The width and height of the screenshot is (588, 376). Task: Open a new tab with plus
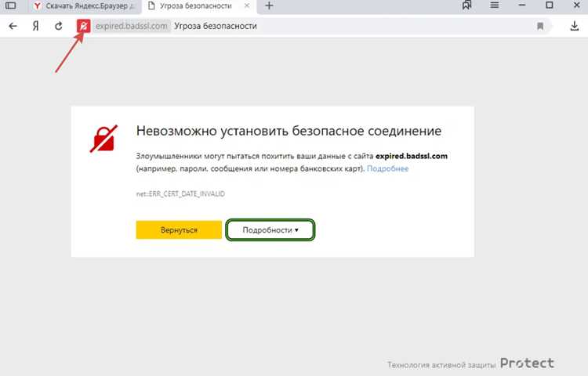pos(269,5)
